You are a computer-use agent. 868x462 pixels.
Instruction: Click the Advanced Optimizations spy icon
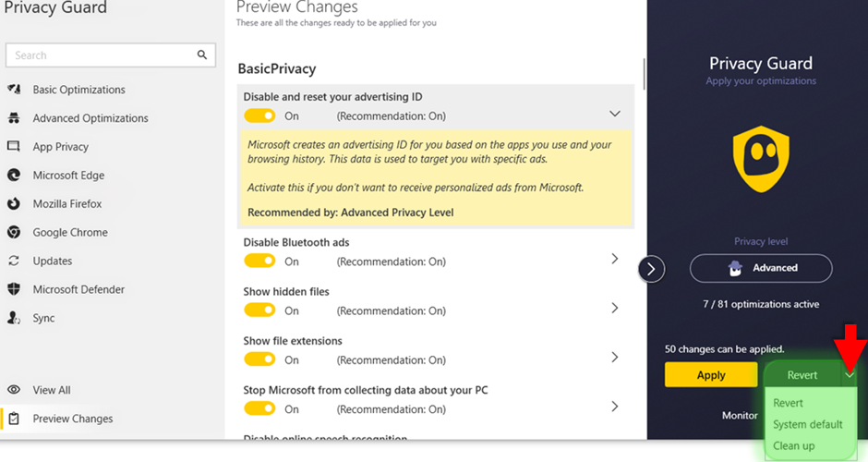point(14,118)
